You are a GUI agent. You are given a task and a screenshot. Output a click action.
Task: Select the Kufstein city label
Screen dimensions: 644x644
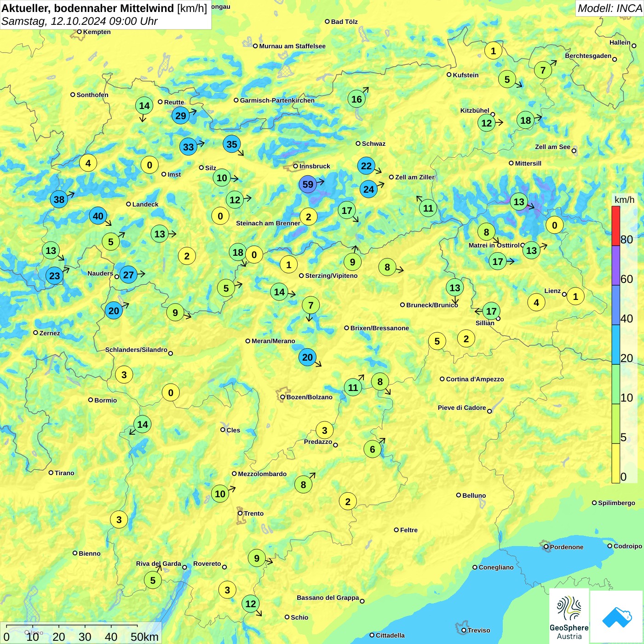pos(466,75)
